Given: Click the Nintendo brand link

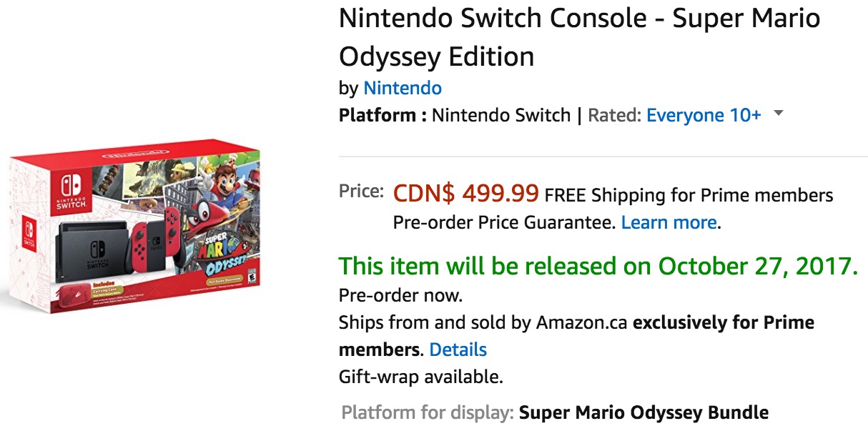Looking at the screenshot, I should click(403, 88).
